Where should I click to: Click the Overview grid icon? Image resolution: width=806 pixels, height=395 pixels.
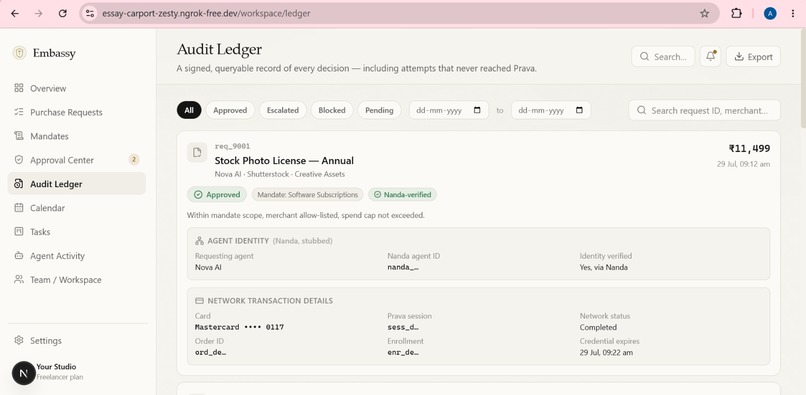(x=19, y=88)
